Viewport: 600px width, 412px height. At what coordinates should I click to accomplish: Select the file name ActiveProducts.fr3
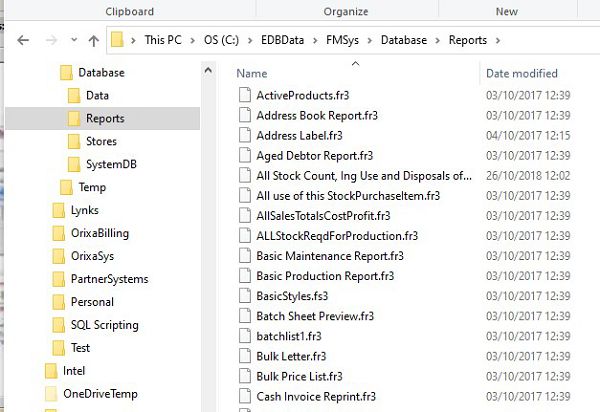303,95
